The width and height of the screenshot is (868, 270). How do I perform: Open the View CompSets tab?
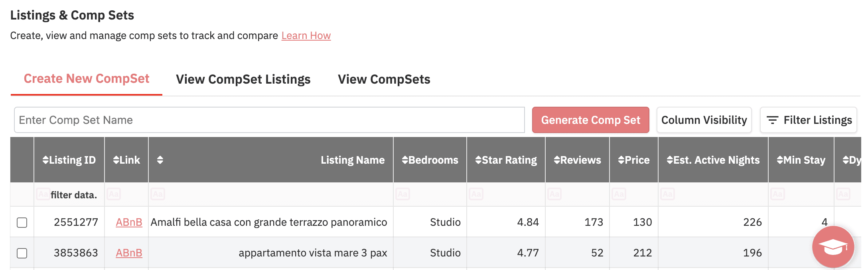click(x=384, y=79)
